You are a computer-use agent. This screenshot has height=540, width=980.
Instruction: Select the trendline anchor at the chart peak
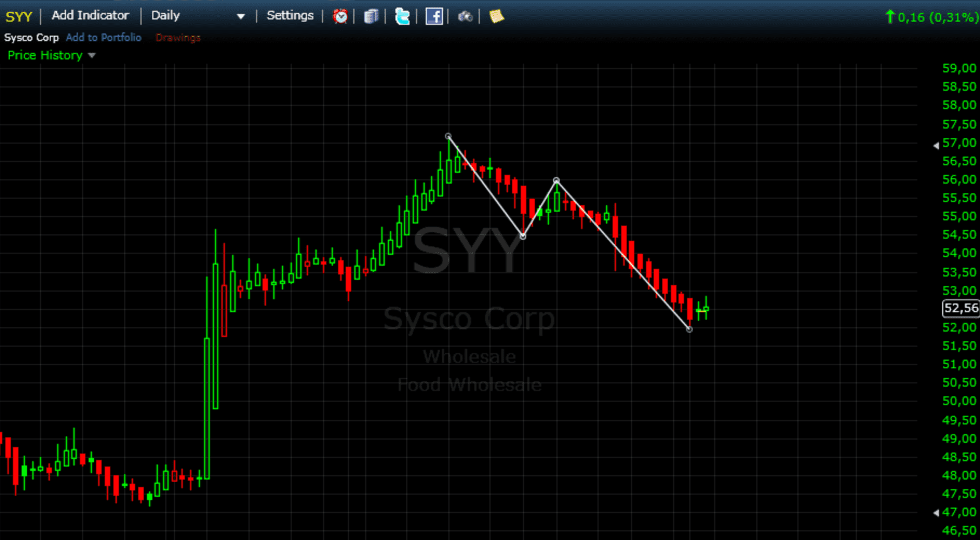[448, 136]
